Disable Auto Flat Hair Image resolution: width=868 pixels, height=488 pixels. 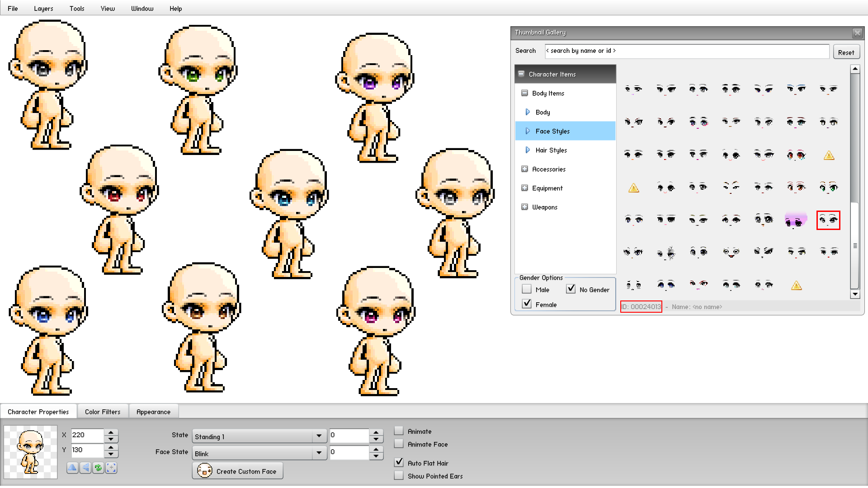399,462
